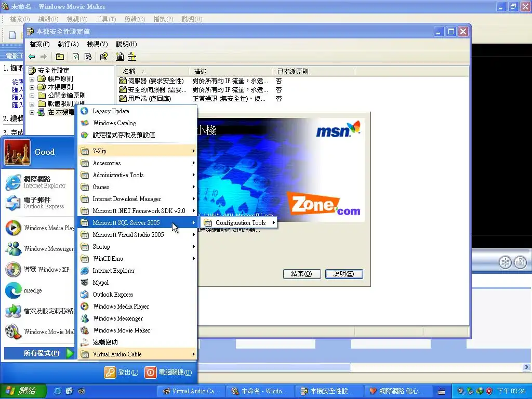Image resolution: width=532 pixels, height=399 pixels.
Task: Expand 帳戶原則 tree node
Action: tap(32, 79)
